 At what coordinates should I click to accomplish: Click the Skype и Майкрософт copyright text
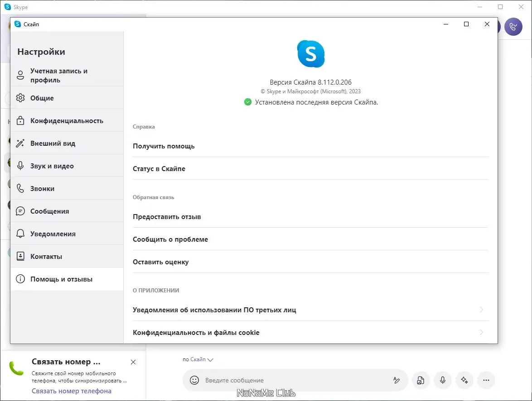[x=311, y=91]
